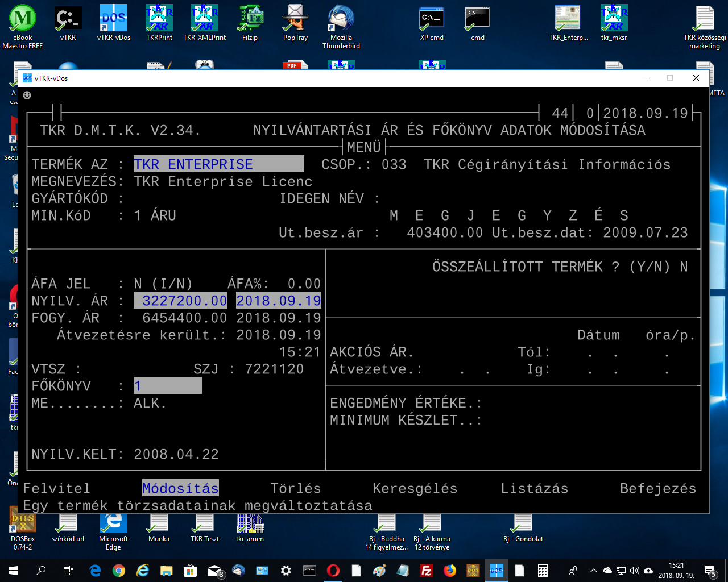
Task: Open the eBook Maestro FREE desktop icon
Action: tap(23, 27)
